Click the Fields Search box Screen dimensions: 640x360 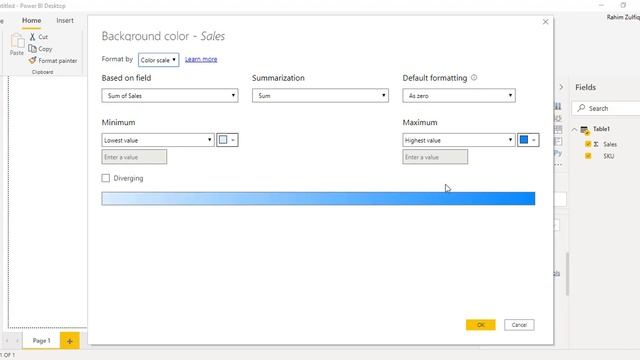click(607, 108)
